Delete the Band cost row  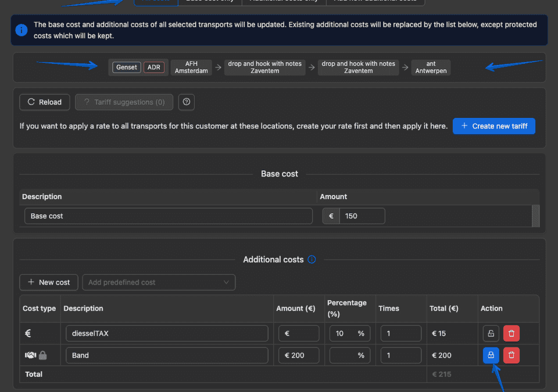pyautogui.click(x=512, y=355)
